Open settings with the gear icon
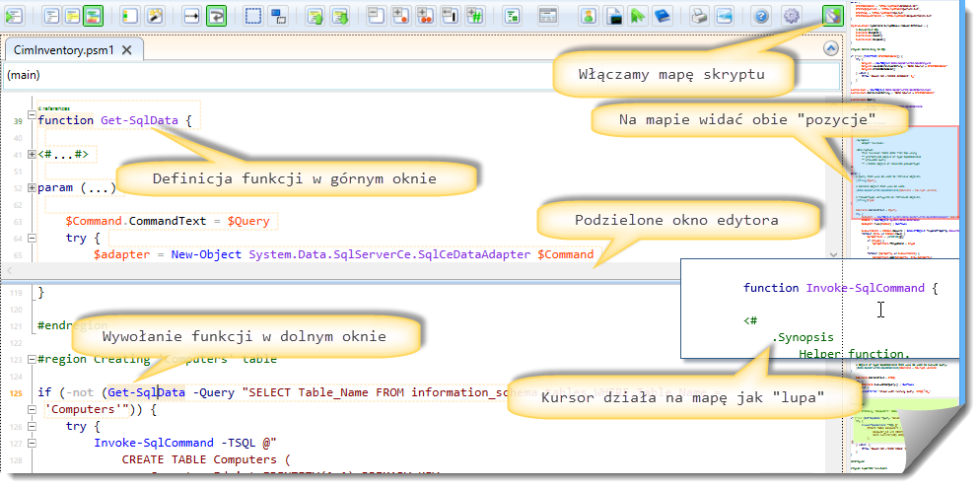This screenshot has width=980, height=488. tap(791, 16)
